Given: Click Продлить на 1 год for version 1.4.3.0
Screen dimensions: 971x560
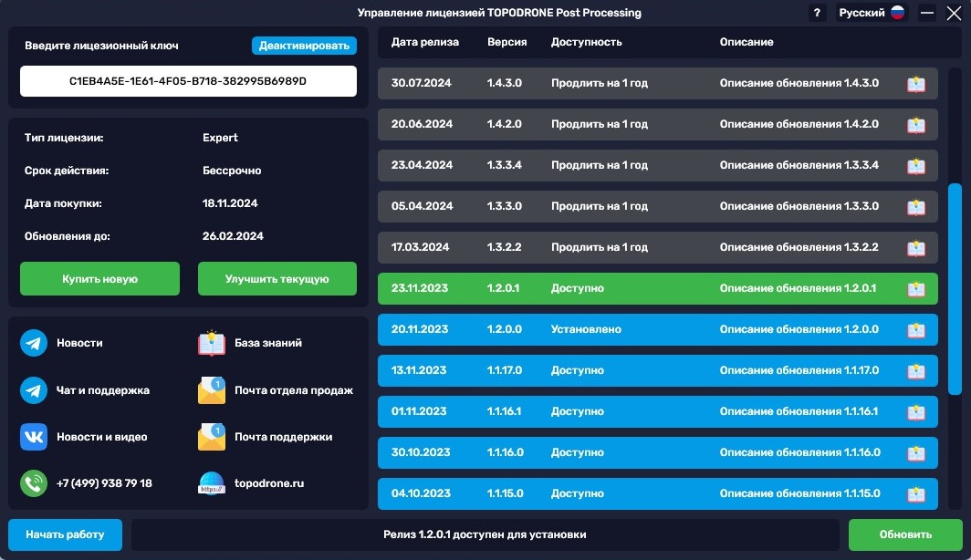Looking at the screenshot, I should tap(600, 83).
